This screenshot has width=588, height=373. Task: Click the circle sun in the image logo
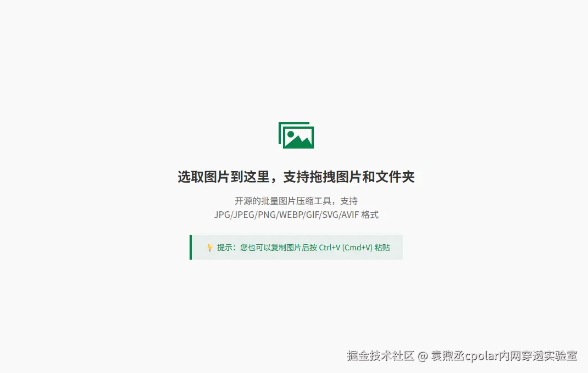[291, 134]
